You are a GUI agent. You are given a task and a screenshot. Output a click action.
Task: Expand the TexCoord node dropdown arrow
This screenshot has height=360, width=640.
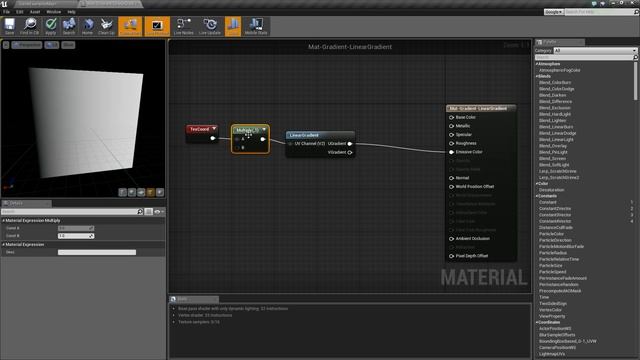tap(214, 129)
